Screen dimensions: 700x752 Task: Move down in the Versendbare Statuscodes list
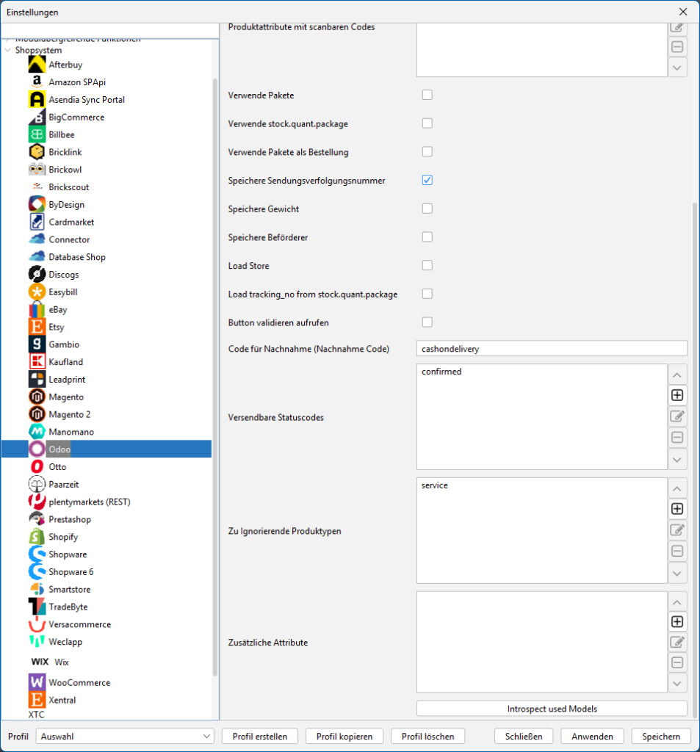point(677,460)
